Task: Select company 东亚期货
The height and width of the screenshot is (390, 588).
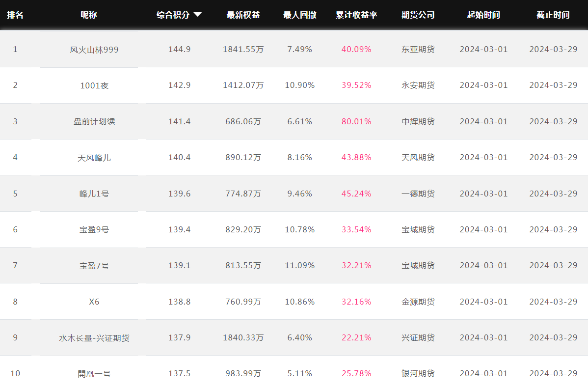Action: point(418,49)
